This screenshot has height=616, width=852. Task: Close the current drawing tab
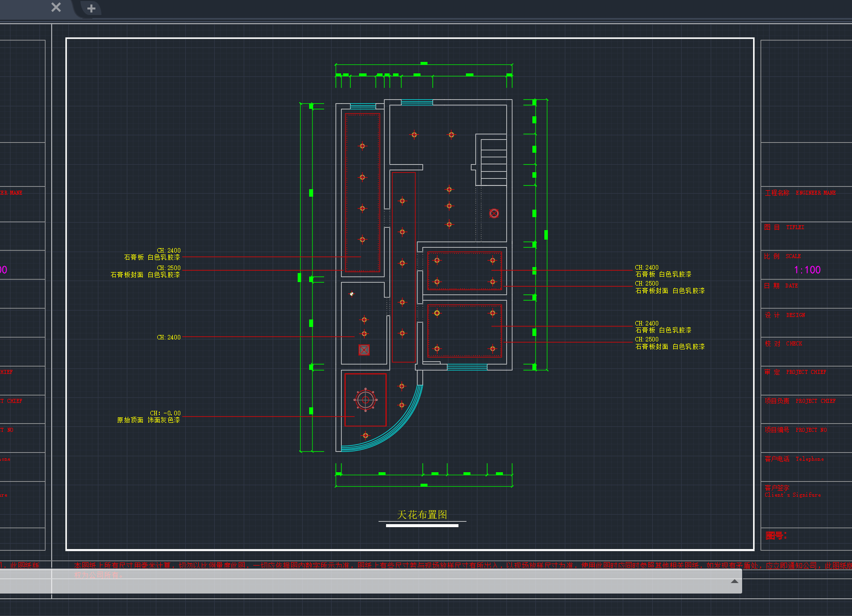point(56,7)
